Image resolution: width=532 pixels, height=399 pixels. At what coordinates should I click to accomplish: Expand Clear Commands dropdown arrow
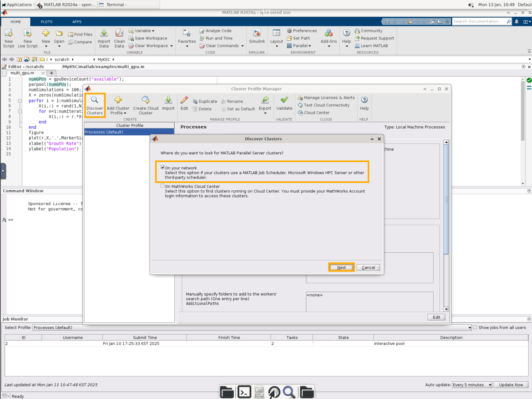242,46
